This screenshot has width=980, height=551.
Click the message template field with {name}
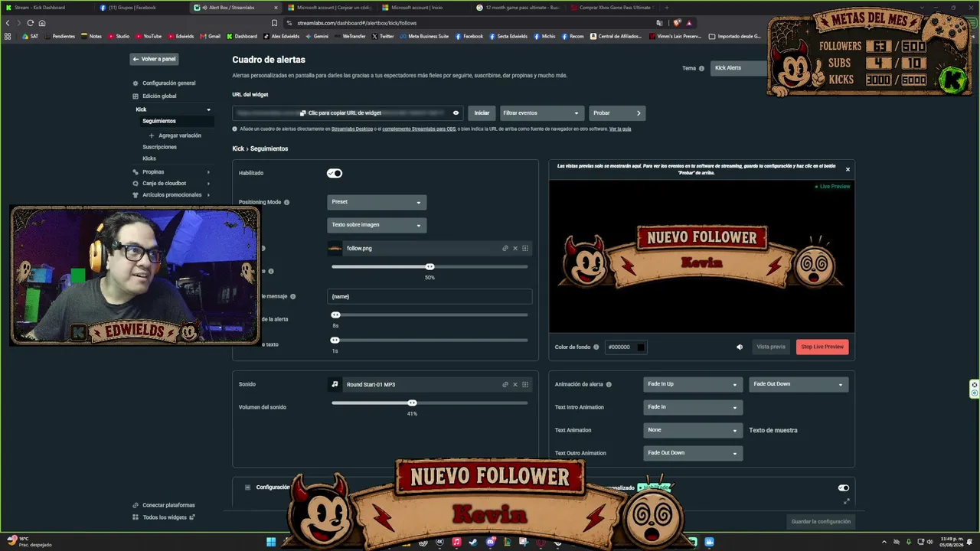(x=430, y=296)
